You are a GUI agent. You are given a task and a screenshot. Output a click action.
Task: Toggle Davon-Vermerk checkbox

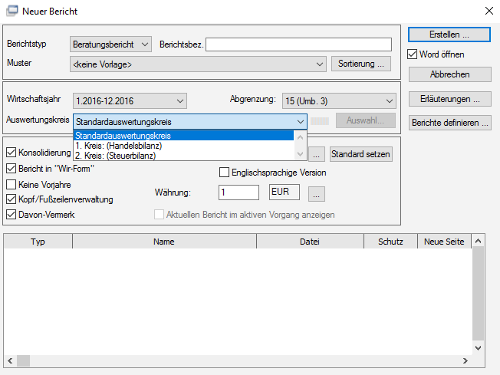click(x=11, y=214)
